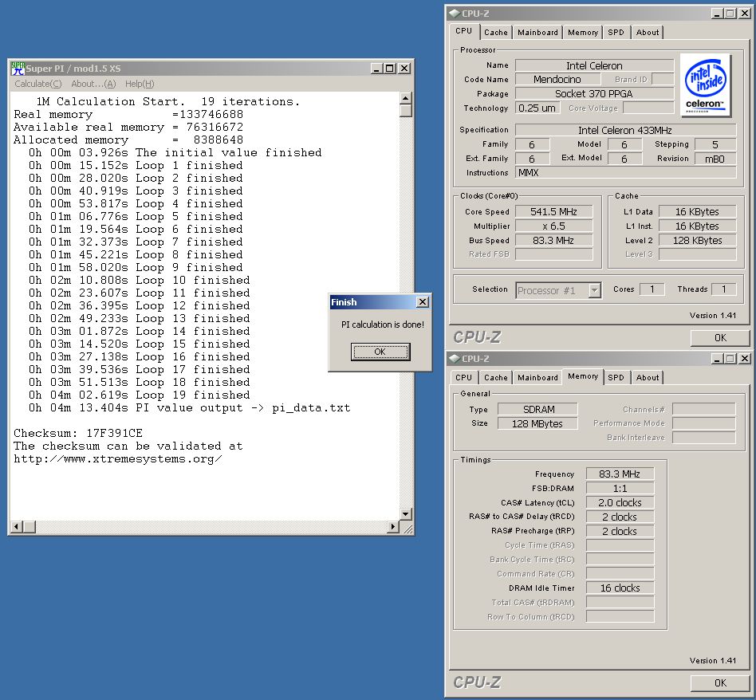Click the Super PI horizontal scrollbar right arrow
This screenshot has width=756, height=700.
pyautogui.click(x=393, y=526)
